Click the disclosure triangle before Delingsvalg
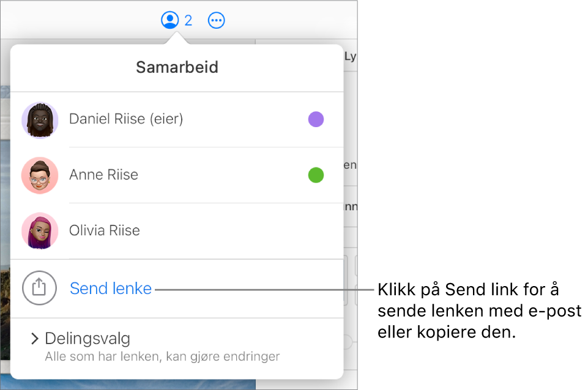Screen dimensions: 588x390 [34, 338]
